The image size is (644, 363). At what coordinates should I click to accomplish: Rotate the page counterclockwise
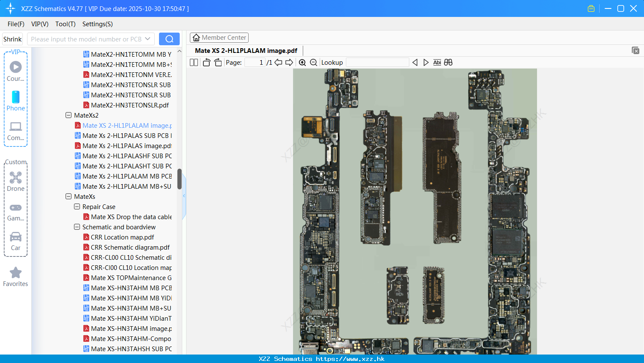coord(206,62)
